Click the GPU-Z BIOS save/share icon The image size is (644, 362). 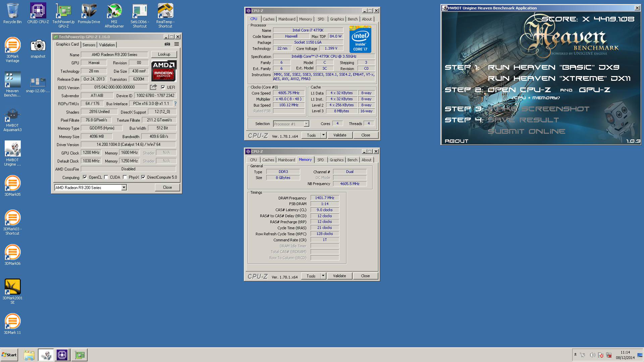click(153, 87)
